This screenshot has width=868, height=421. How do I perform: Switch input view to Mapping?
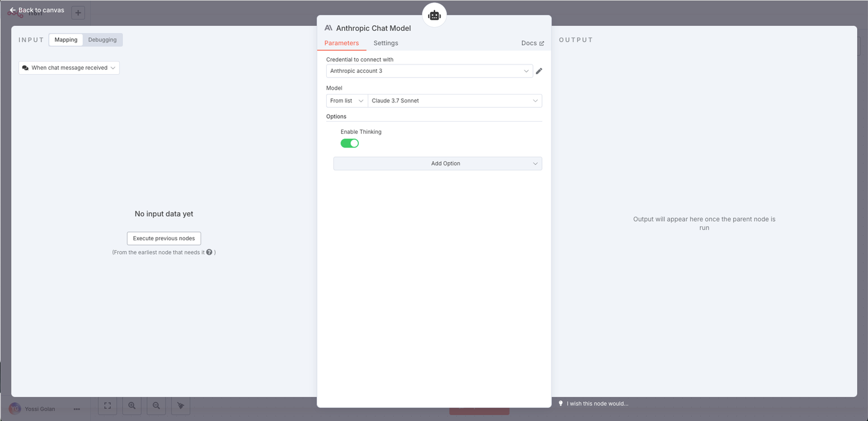[x=66, y=40]
